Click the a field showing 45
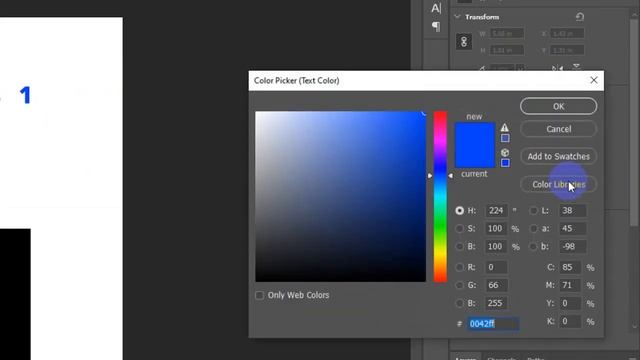Viewport: 640px width, 360px height. [x=573, y=229]
